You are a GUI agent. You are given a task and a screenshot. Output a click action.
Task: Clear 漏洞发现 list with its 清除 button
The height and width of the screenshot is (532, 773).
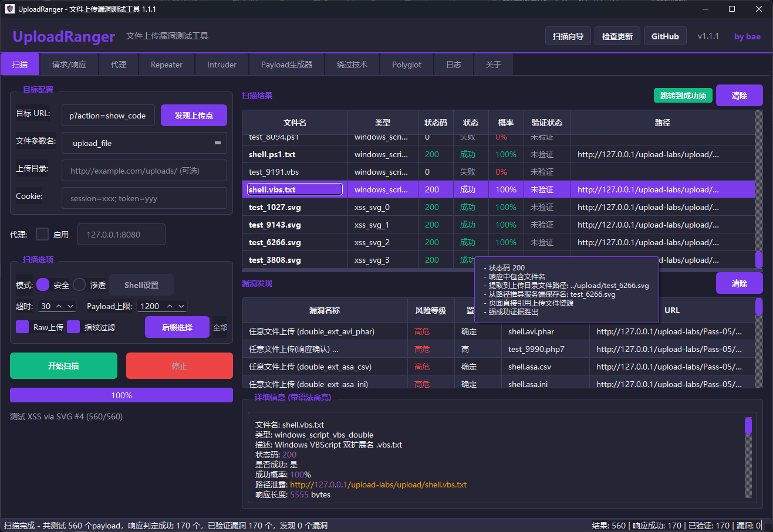(x=740, y=283)
